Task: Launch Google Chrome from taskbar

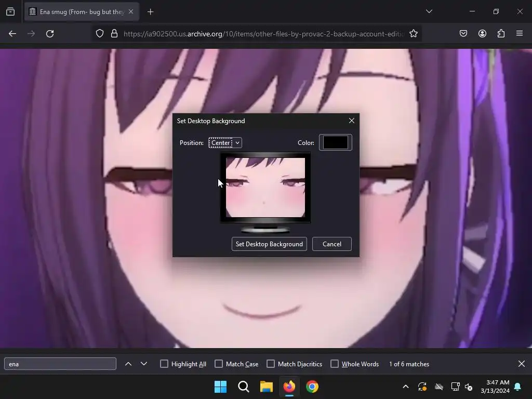Action: [312, 387]
